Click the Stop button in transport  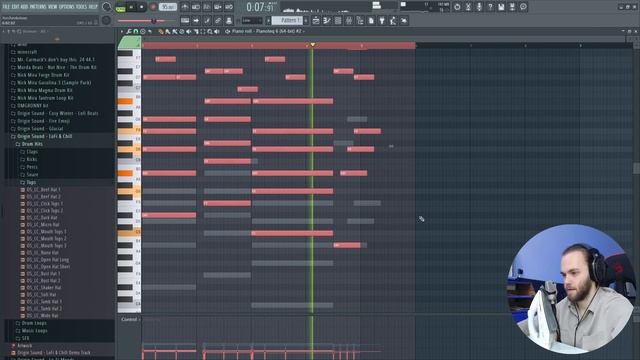coord(142,7)
